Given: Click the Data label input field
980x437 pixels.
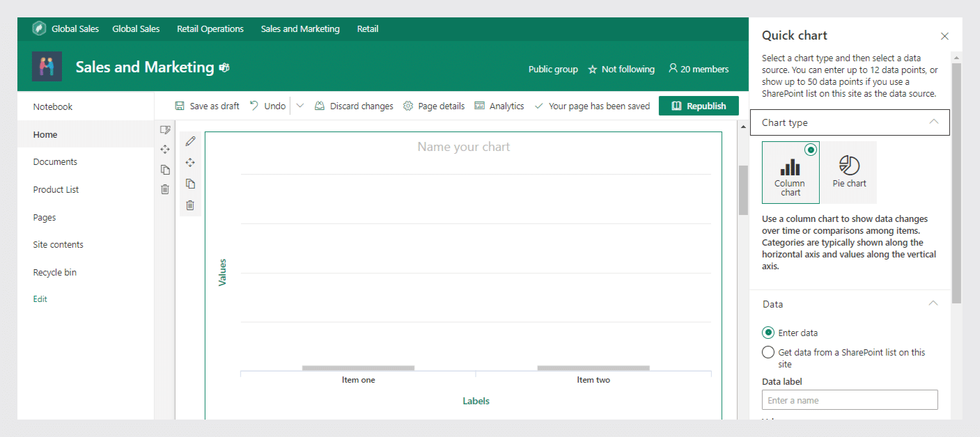Looking at the screenshot, I should (x=849, y=399).
